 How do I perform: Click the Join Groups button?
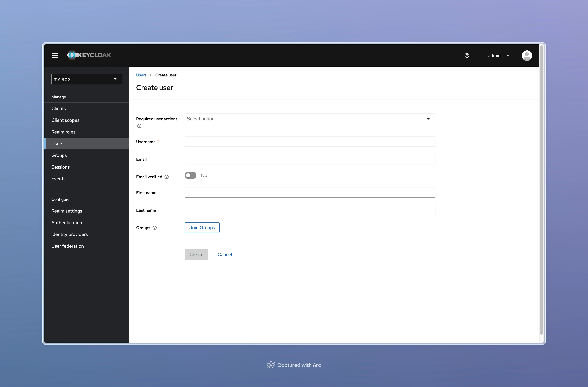[x=202, y=228]
